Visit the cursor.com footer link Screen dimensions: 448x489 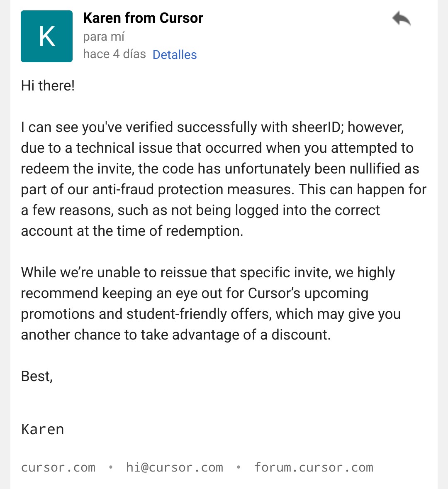(x=58, y=467)
